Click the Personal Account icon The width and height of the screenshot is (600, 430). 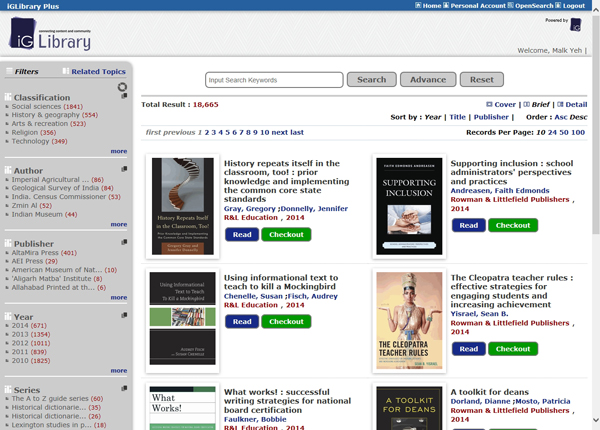point(446,5)
